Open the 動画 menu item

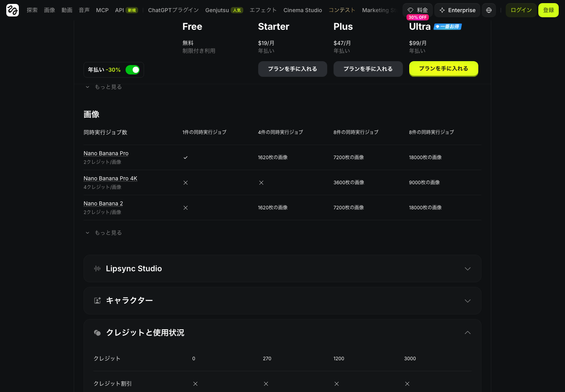(x=67, y=10)
